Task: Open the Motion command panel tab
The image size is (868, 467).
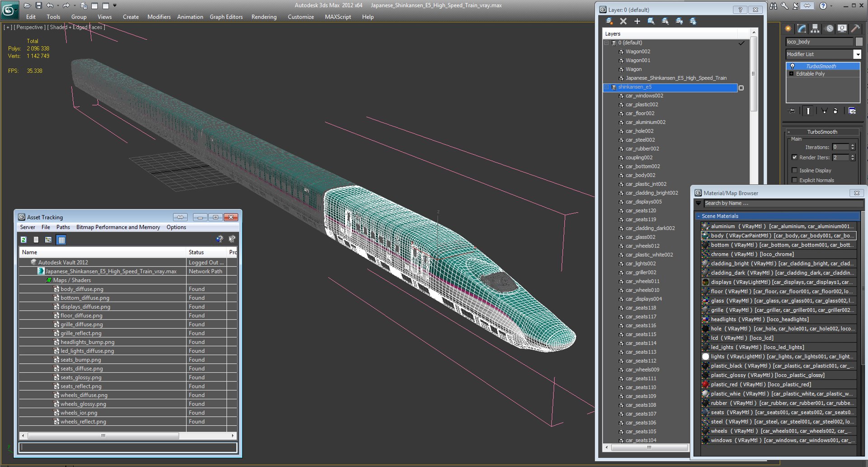Action: tap(829, 29)
